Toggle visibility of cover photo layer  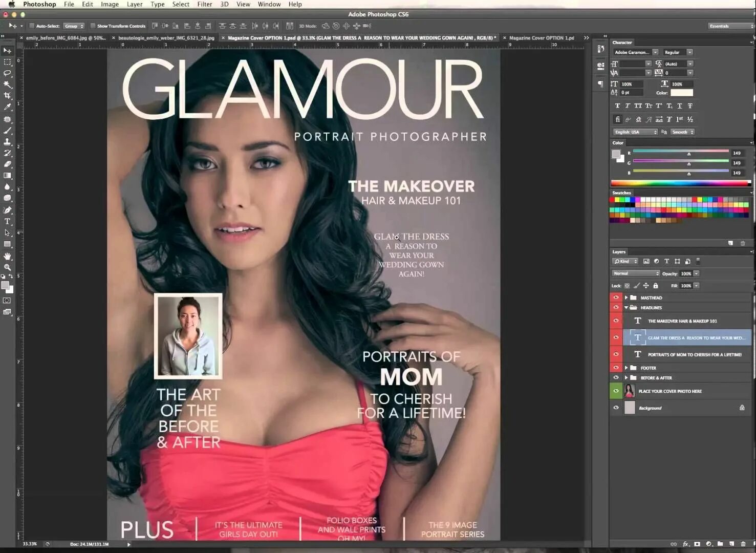[x=616, y=391]
